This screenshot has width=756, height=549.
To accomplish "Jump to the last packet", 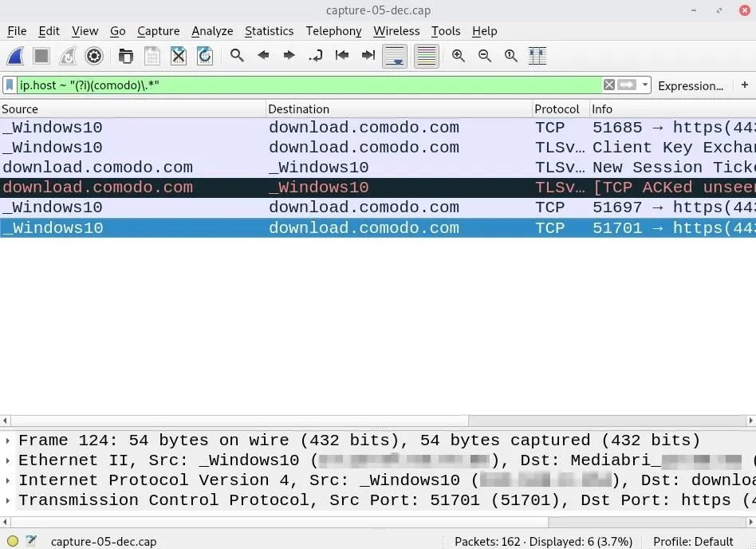I will [x=368, y=55].
